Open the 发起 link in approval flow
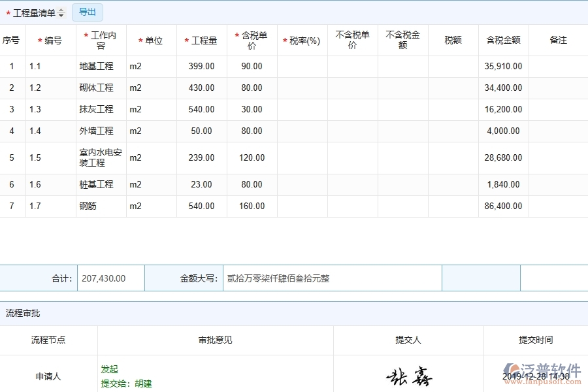Image resolution: width=588 pixels, height=392 pixels. click(x=110, y=369)
